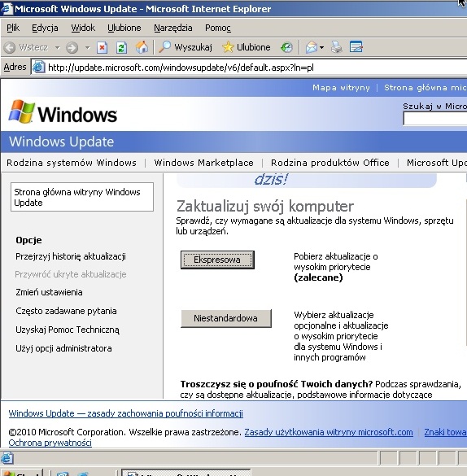Click the Windows flag logo
The height and width of the screenshot is (476, 467).
[x=21, y=112]
